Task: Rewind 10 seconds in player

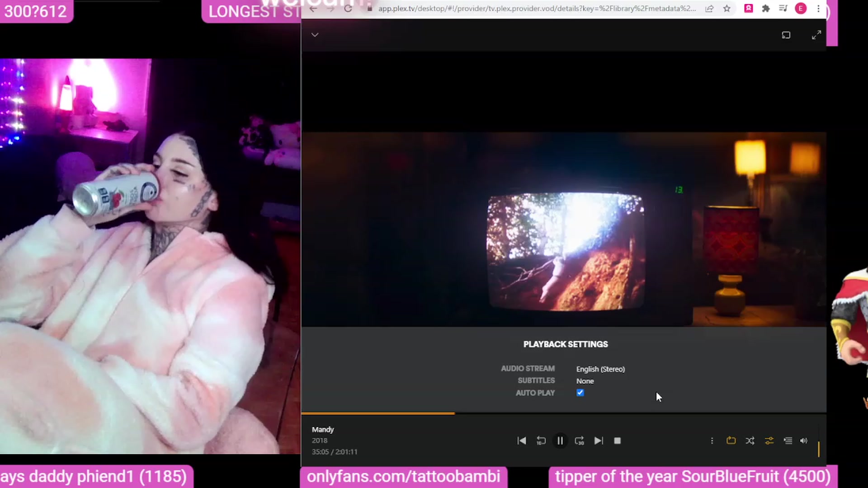Action: (541, 441)
